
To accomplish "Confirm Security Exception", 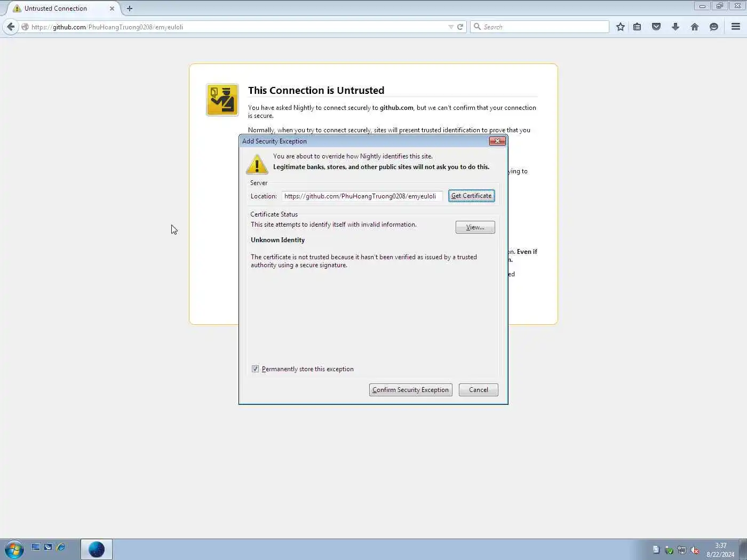I will click(411, 390).
